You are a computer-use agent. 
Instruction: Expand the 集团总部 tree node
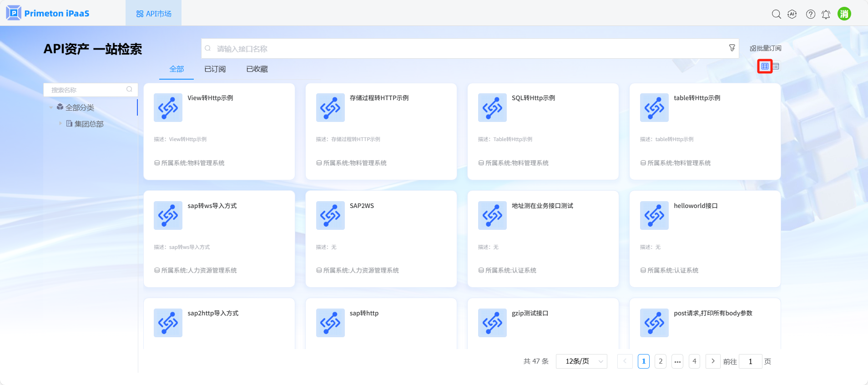[60, 123]
